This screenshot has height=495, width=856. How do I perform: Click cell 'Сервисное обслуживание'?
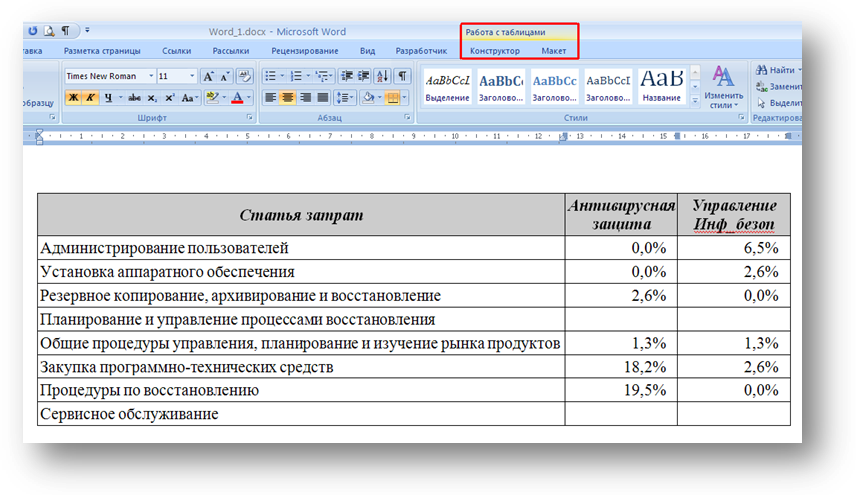tap(301, 414)
